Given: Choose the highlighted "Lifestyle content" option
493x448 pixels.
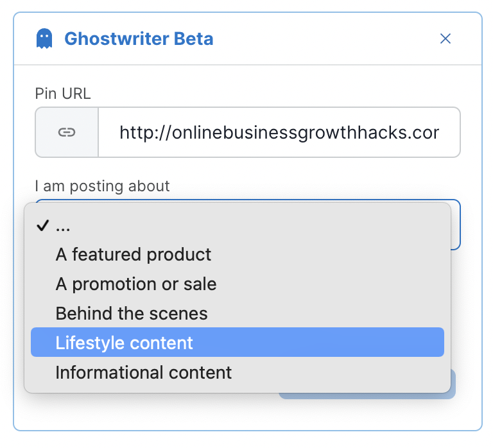Looking at the screenshot, I should pos(125,343).
